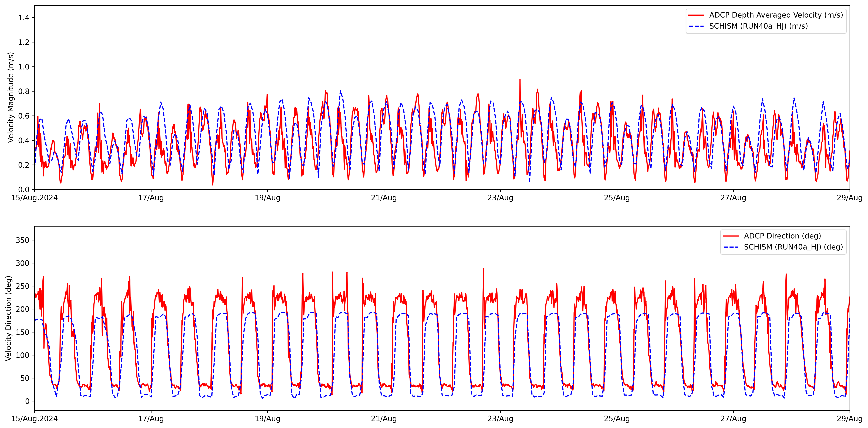868x428 pixels.
Task: Click the 0.8 tick on the velocity magnitude axis
Action: (x=24, y=91)
